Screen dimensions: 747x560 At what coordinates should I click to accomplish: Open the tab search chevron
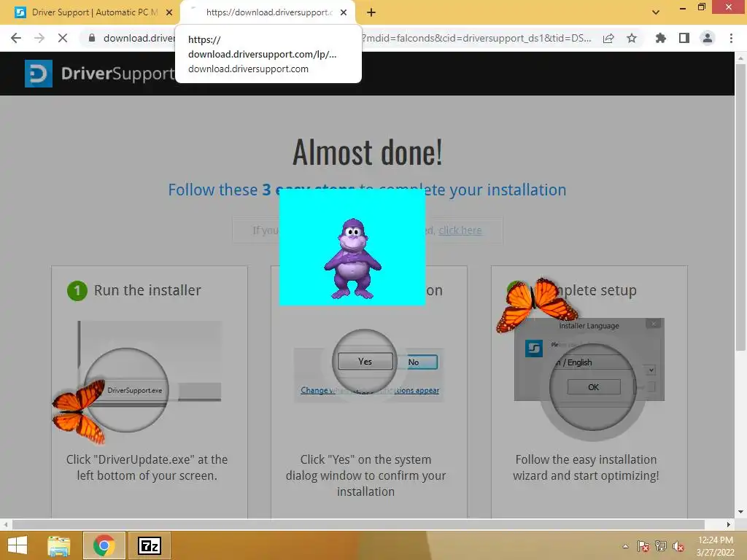pyautogui.click(x=656, y=12)
